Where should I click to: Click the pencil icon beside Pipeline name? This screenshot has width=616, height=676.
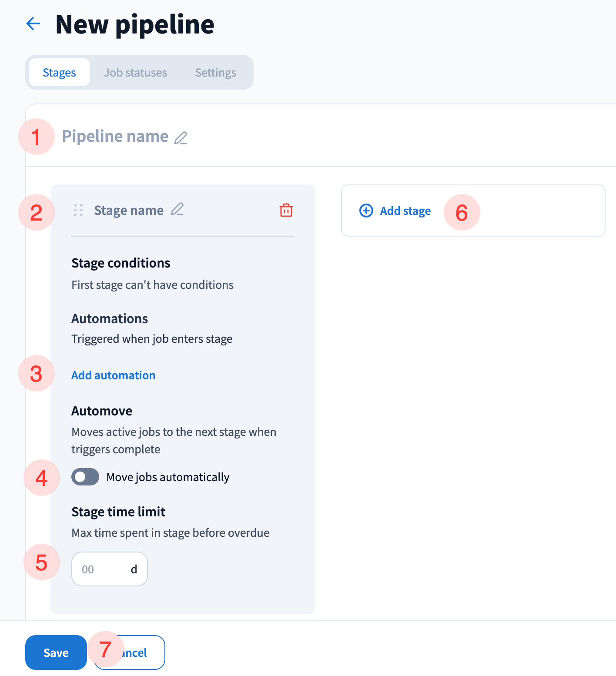(181, 137)
